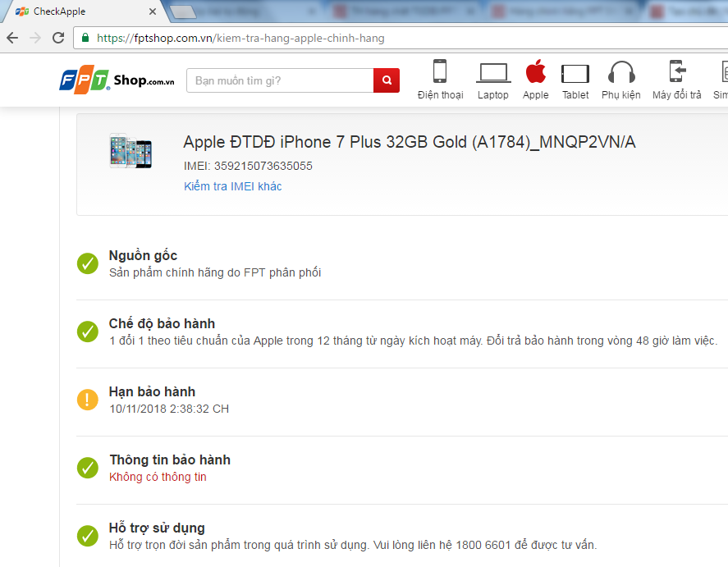
Task: Click the Laptop menu label
Action: click(493, 95)
